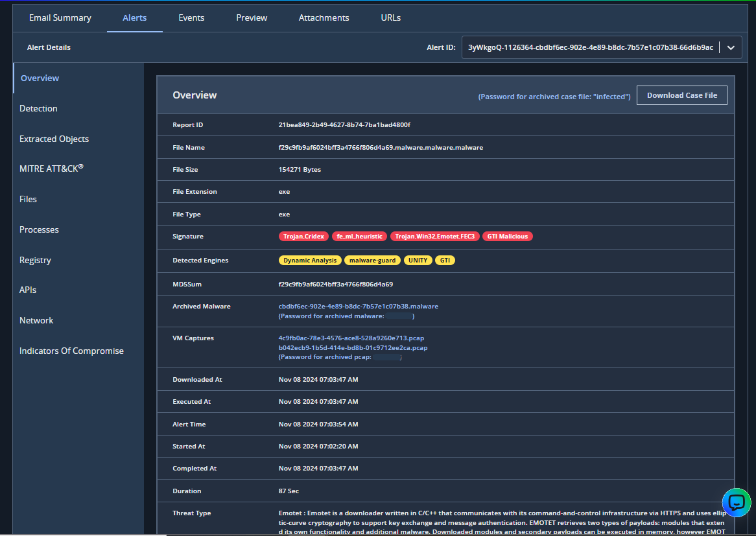Click the password for archived pcap note
Screen dimensions: 756x536
(340, 357)
